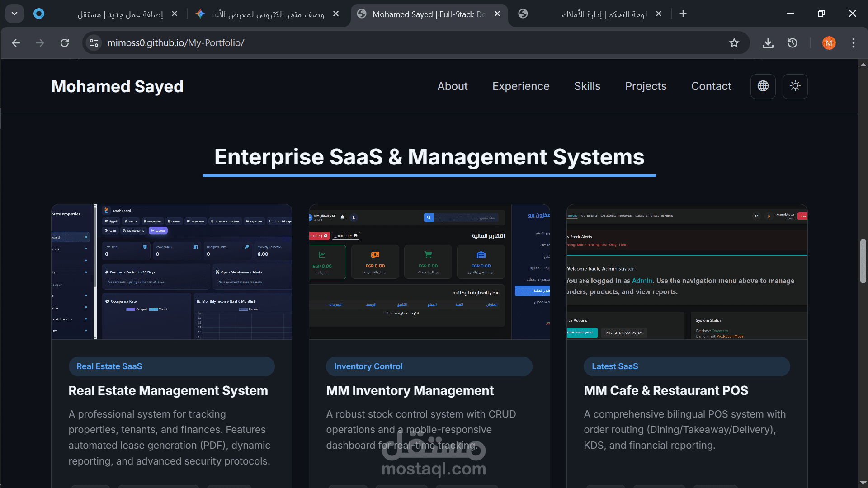Navigate to Projects section

click(646, 86)
